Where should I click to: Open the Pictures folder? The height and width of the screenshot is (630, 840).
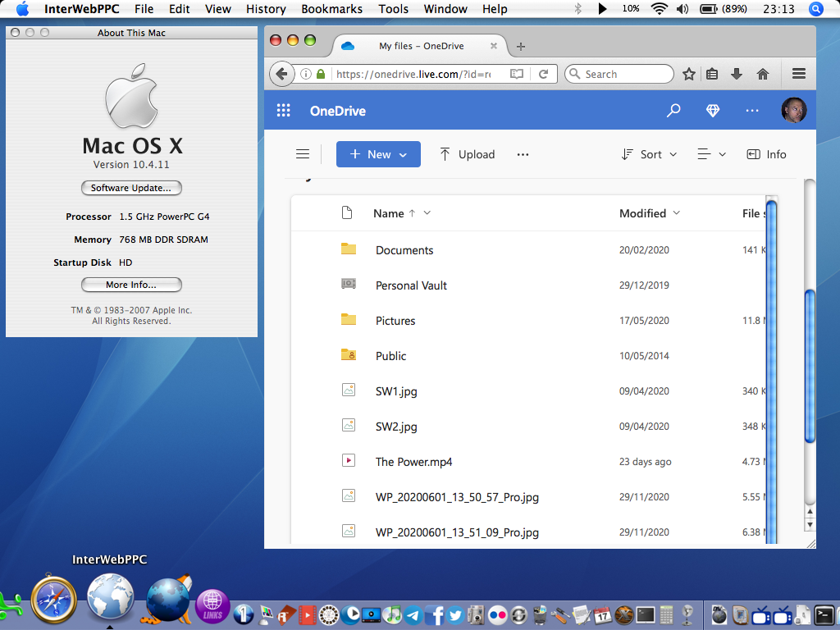pyautogui.click(x=395, y=321)
